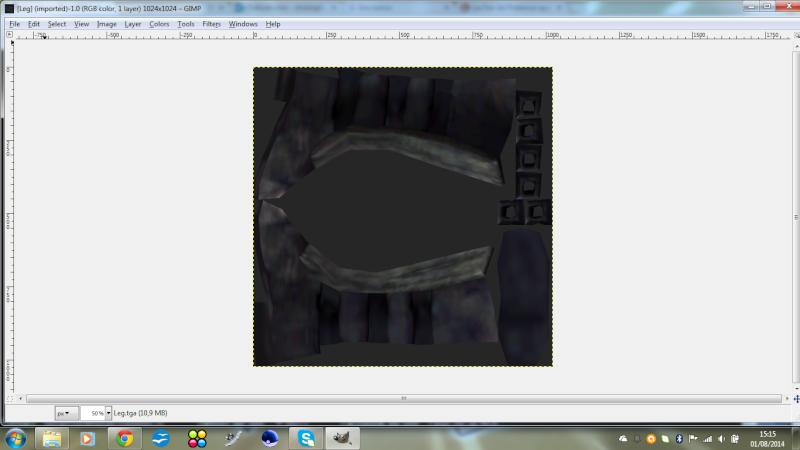
Task: Click the vertical ruler at left
Action: [9, 217]
